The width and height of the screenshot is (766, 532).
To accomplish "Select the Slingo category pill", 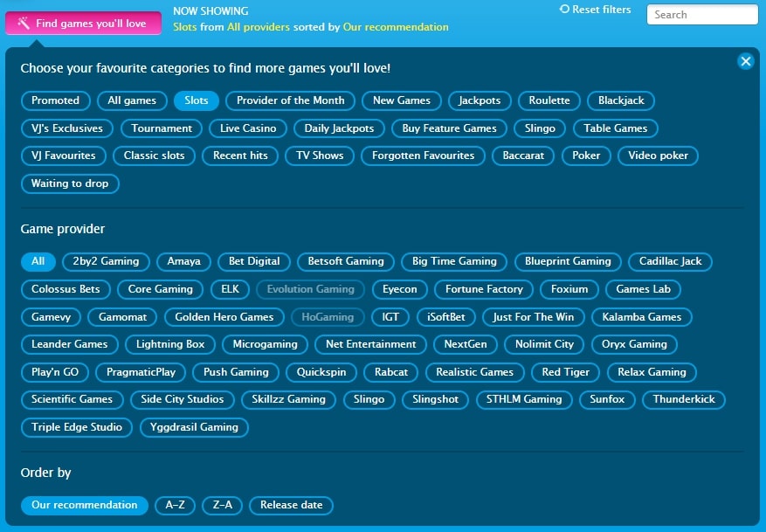I will click(x=540, y=128).
